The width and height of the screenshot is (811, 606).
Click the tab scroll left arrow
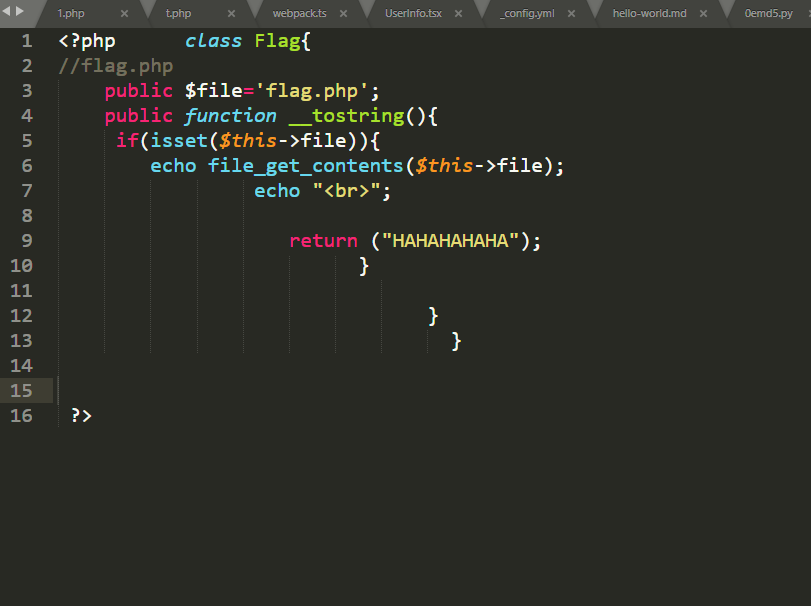pos(7,10)
